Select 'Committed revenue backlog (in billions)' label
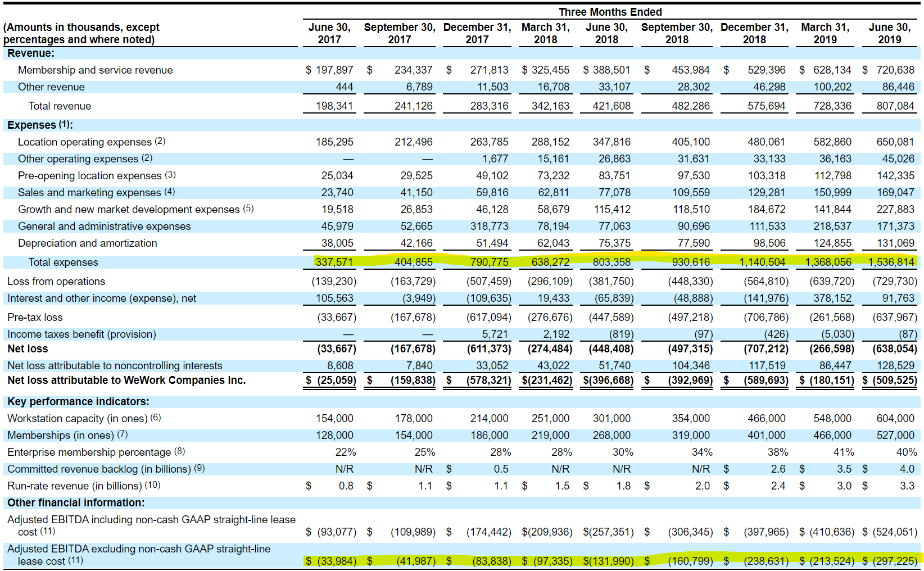The height and width of the screenshot is (571, 924). [x=99, y=469]
